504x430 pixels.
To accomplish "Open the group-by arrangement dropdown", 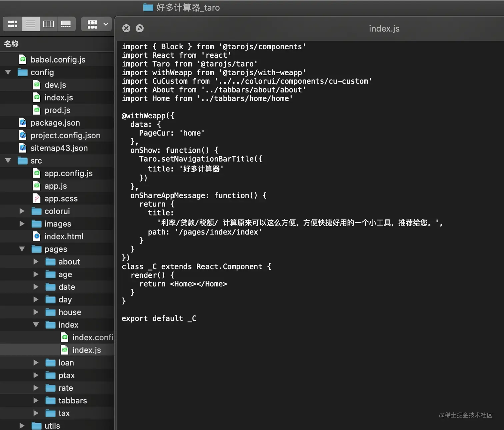I will pyautogui.click(x=97, y=24).
